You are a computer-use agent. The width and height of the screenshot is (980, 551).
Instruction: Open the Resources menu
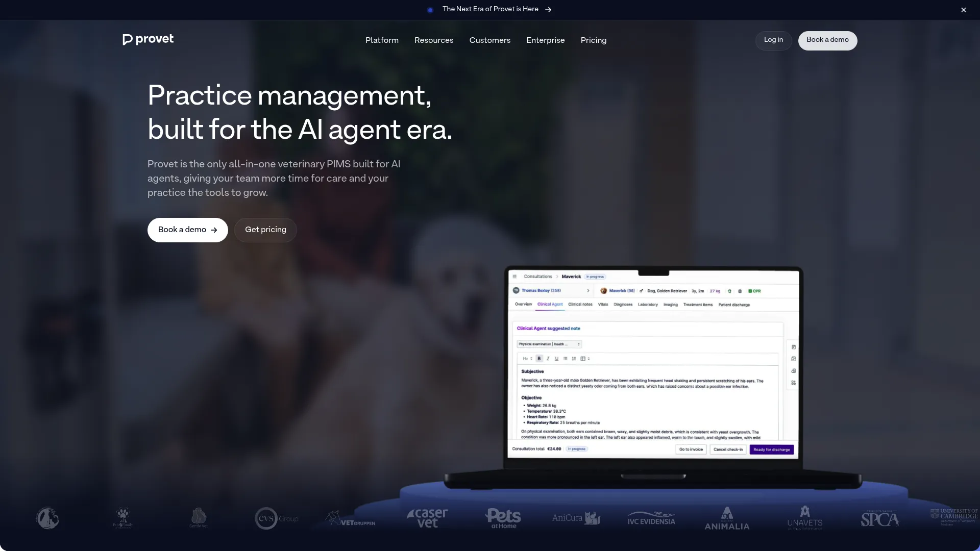(x=434, y=40)
